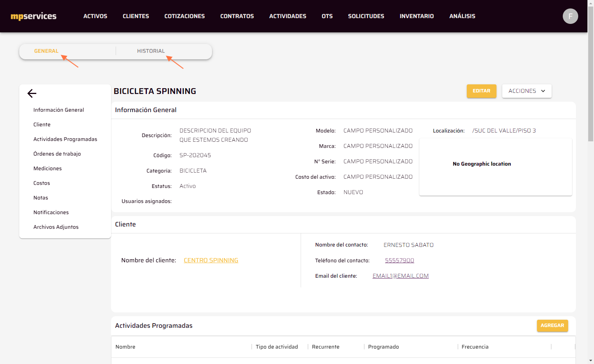Screen dimensions: 594x364
Task: Click the EDITAR button
Action: pos(481,91)
